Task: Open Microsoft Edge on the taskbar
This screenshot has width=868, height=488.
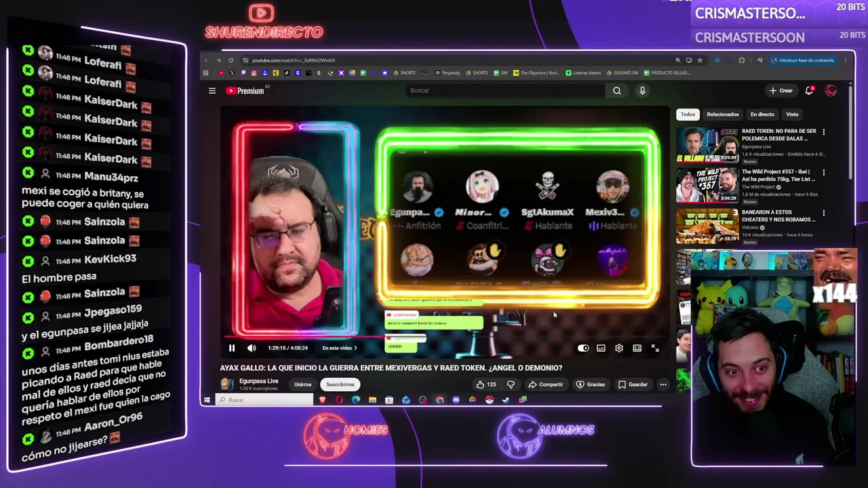Action: pos(356,400)
